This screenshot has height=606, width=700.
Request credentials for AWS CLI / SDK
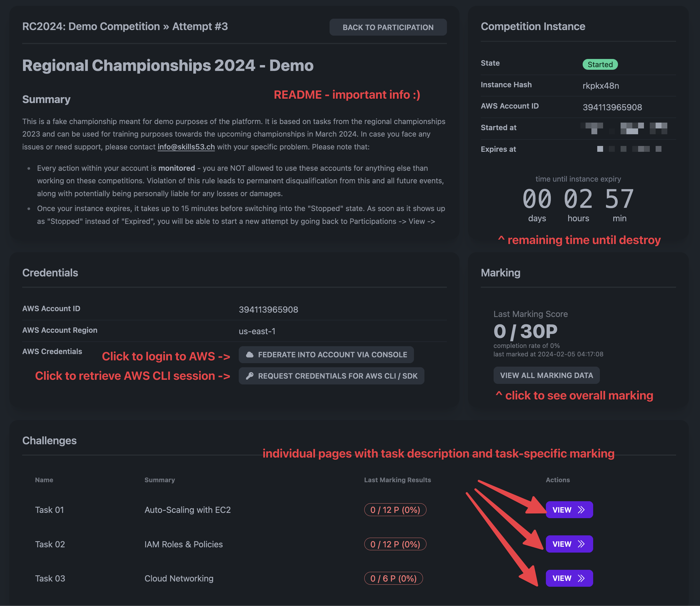[x=331, y=376]
